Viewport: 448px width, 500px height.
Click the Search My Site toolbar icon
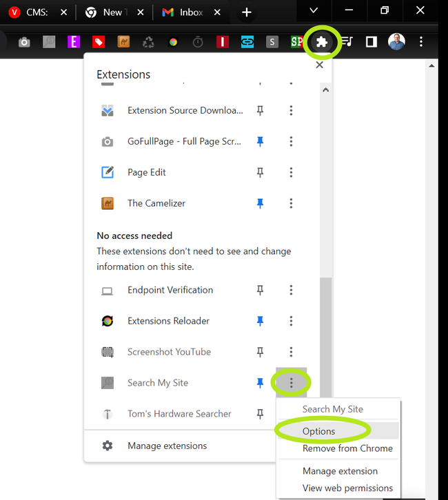pos(49,42)
